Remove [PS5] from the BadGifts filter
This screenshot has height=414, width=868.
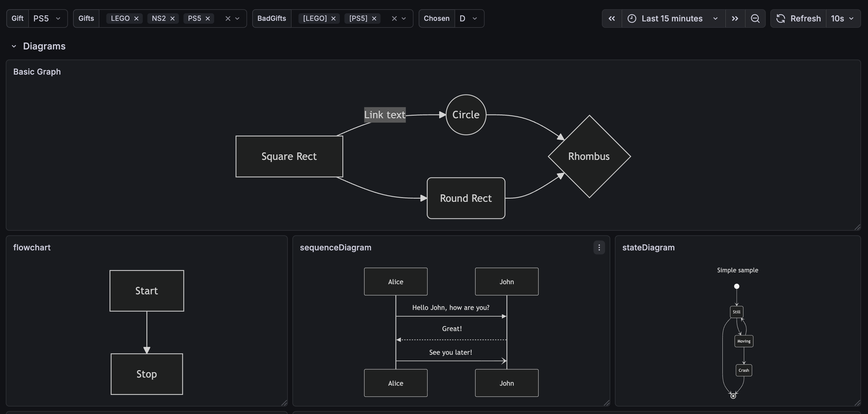(374, 19)
